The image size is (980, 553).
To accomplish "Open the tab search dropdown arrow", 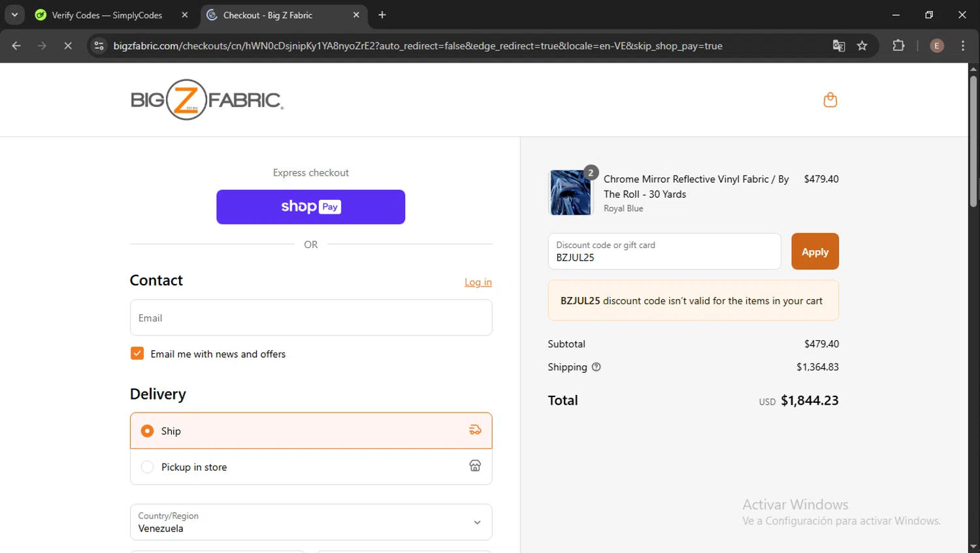I will coord(14,15).
